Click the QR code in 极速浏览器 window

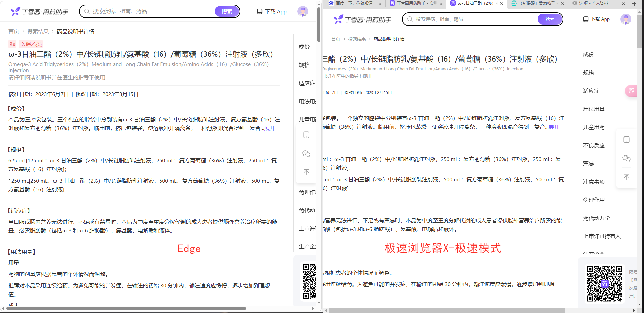[x=605, y=283]
